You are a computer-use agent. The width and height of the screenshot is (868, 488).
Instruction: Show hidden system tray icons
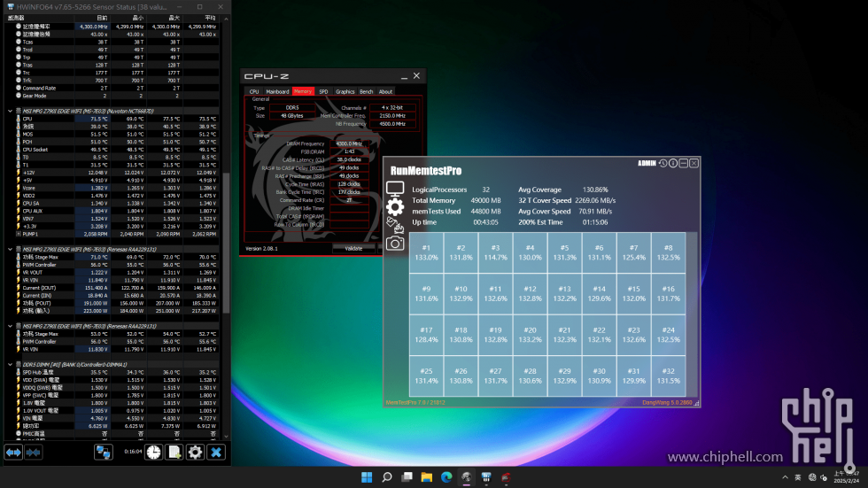point(785,477)
